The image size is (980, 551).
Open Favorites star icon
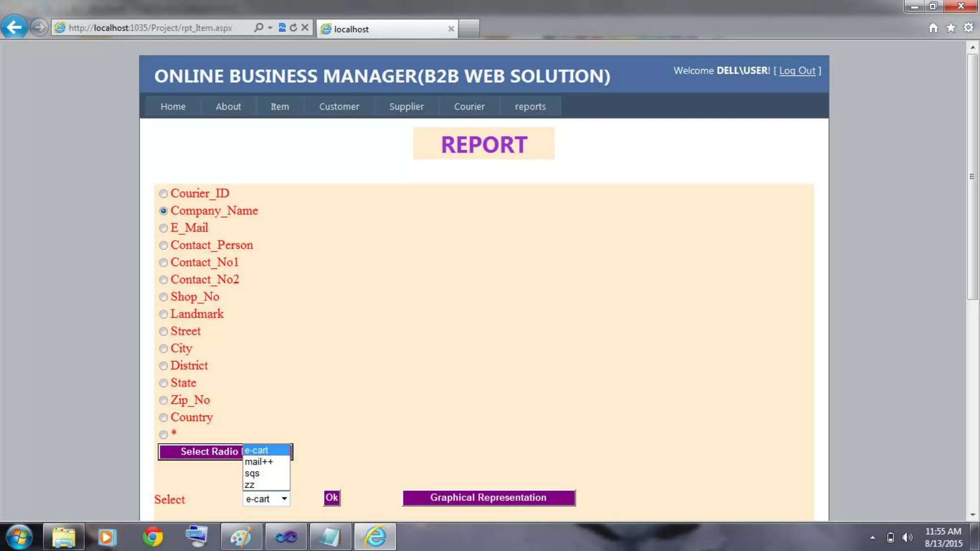(951, 28)
